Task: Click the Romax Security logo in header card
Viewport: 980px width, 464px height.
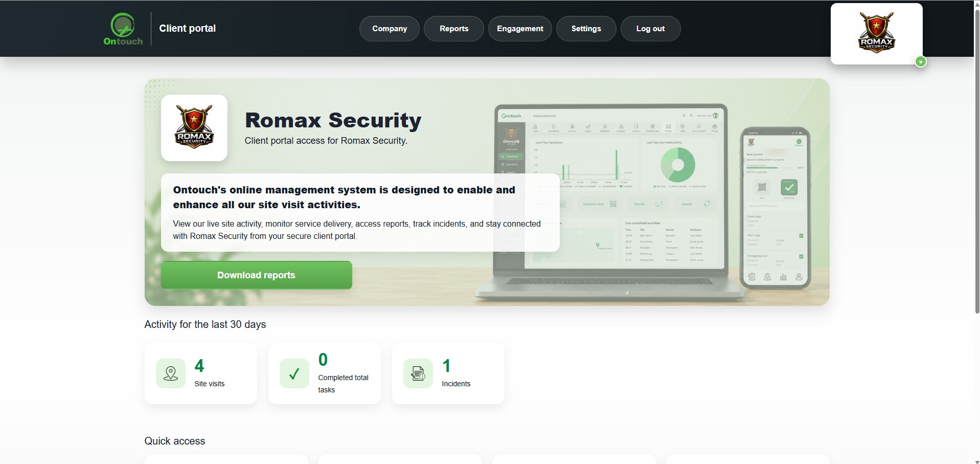Action: point(877,33)
